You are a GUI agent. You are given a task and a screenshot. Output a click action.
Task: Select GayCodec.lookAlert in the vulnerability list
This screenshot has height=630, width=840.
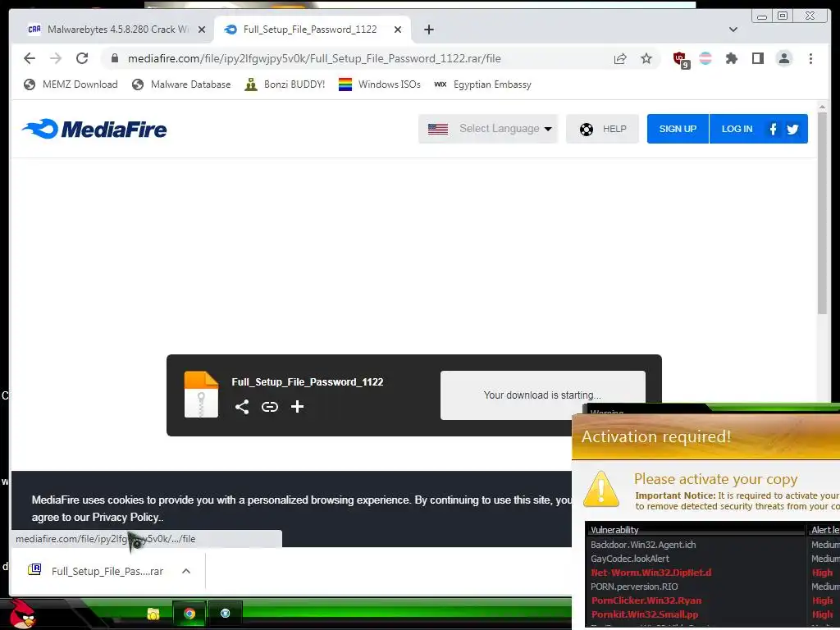629,559
